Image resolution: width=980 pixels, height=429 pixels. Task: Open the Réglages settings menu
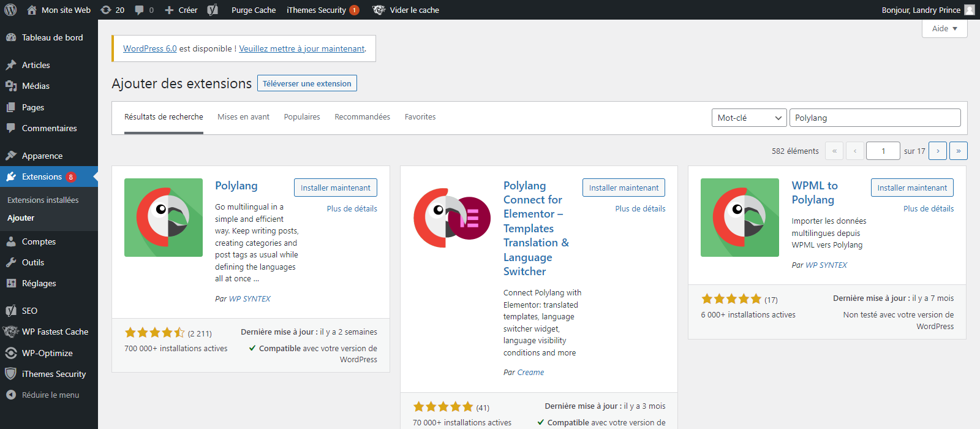[49, 283]
